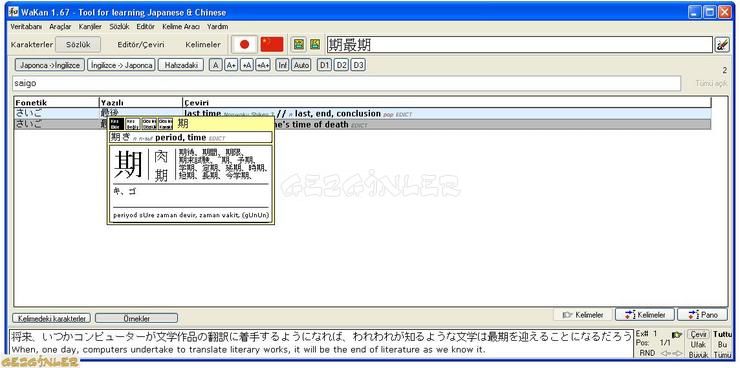Screen dimensions: 740x368
Task: Open the Kanjiler menu
Action: pyautogui.click(x=90, y=27)
